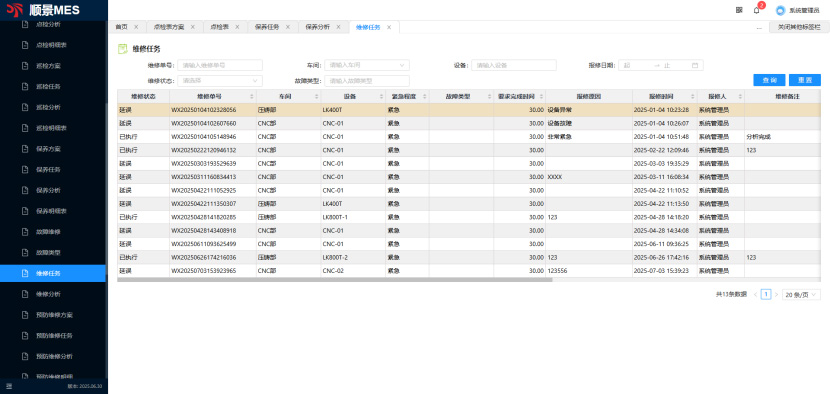The height and width of the screenshot is (394, 830).
Task: Click the grid icon beside the notification bell
Action: pyautogui.click(x=739, y=10)
